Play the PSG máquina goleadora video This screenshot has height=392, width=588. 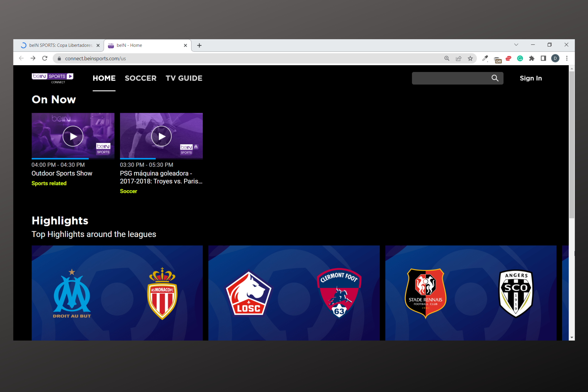(161, 136)
